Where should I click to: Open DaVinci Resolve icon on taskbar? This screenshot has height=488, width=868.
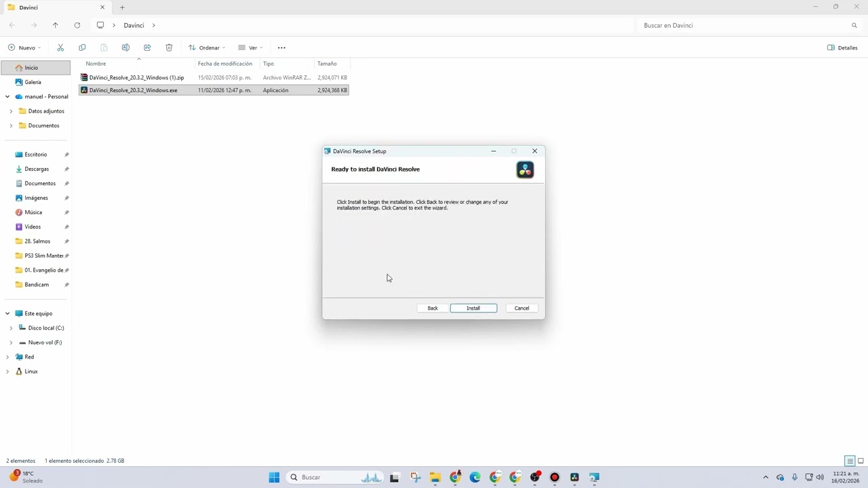(574, 477)
